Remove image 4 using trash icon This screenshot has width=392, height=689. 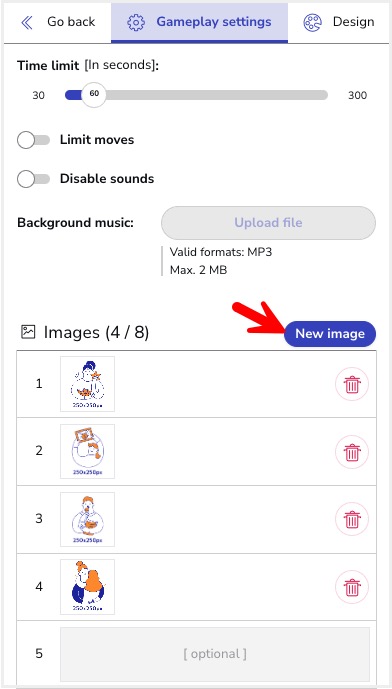pos(352,587)
